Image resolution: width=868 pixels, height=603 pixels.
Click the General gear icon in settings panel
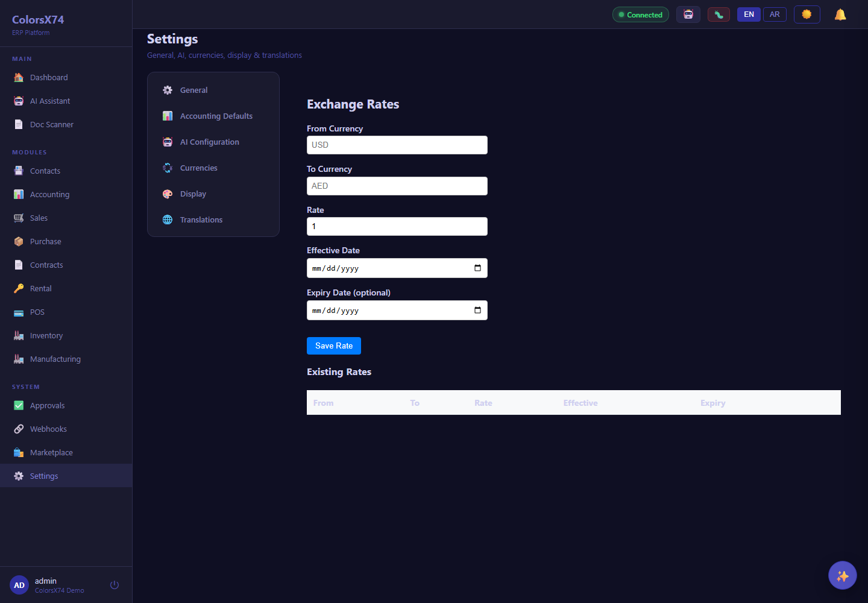168,90
